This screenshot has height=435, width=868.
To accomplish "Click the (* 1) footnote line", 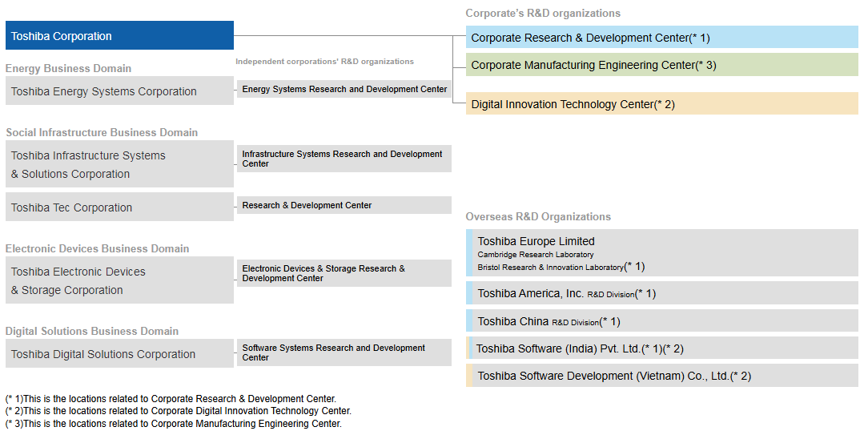I will 171,398.
